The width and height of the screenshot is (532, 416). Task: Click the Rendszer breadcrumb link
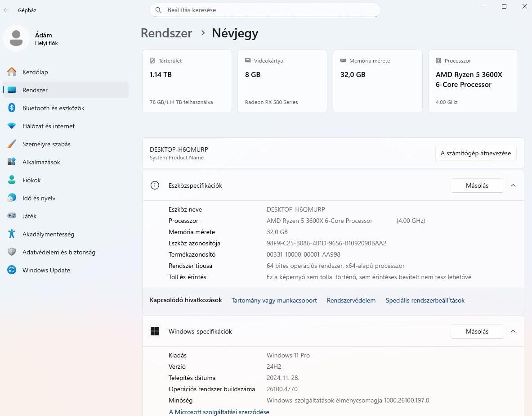166,33
